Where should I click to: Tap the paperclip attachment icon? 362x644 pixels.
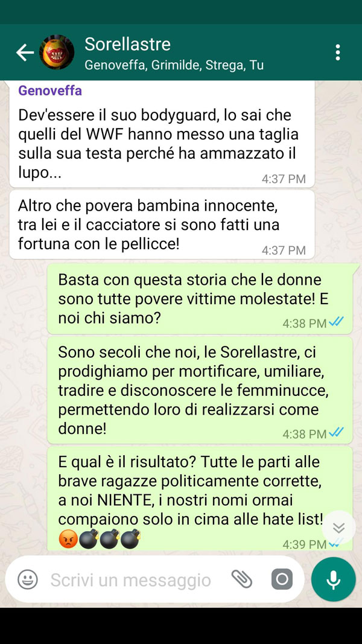point(241,579)
